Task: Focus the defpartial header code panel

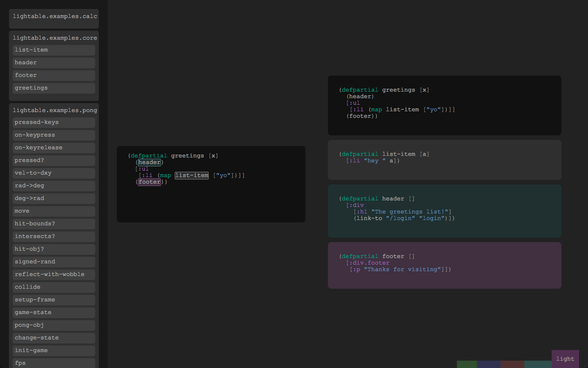Action: (444, 211)
